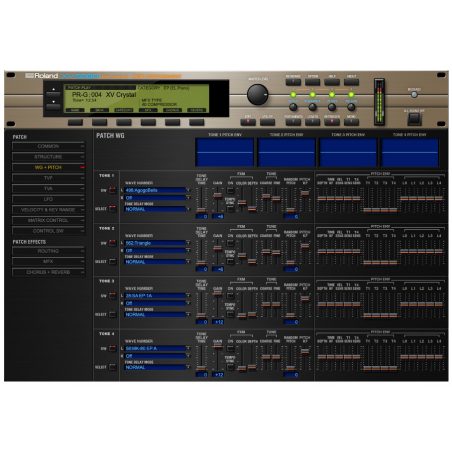Open Velocity & Key Range page
The image size is (452, 452).
[48, 210]
